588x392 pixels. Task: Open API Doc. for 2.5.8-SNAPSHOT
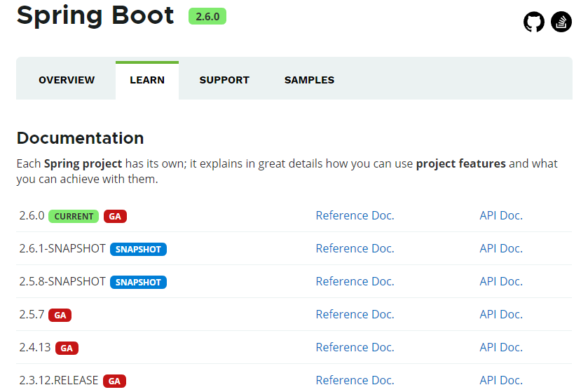501,282
